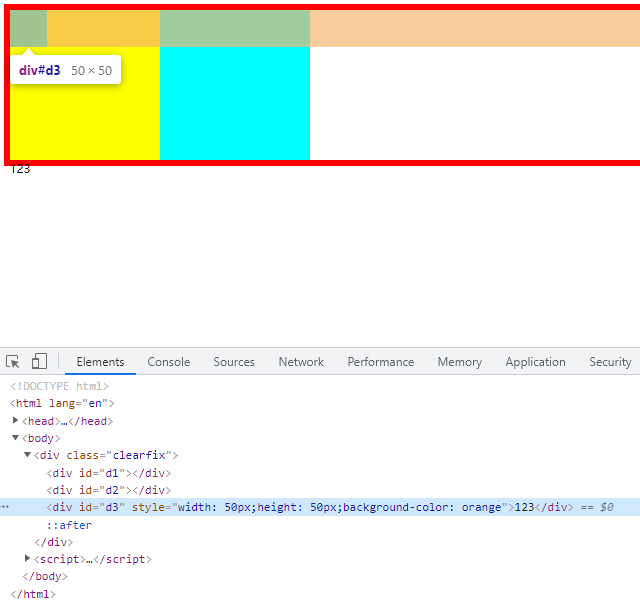Viewport: 640px width, 608px height.
Task: Select the highlighted div id d3 row
Action: (320, 507)
